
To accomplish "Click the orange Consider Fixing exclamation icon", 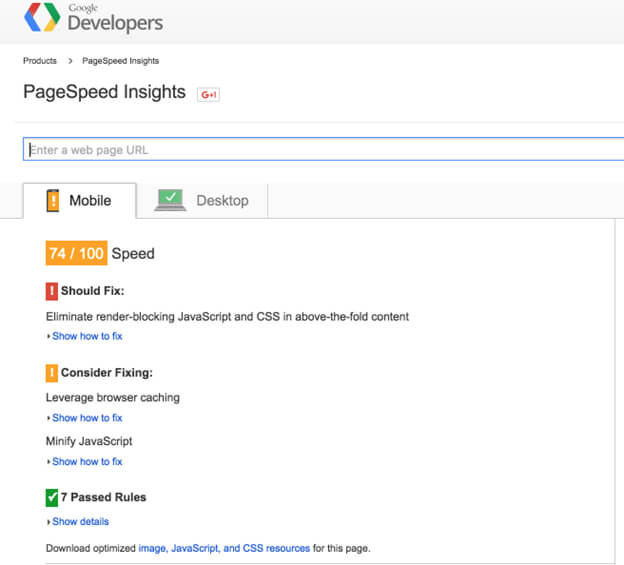I will point(52,373).
